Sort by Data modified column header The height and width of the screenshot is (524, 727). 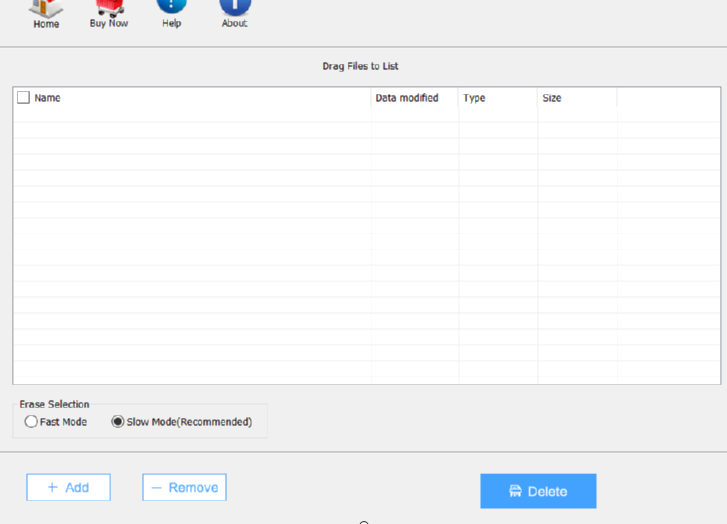pyautogui.click(x=407, y=98)
